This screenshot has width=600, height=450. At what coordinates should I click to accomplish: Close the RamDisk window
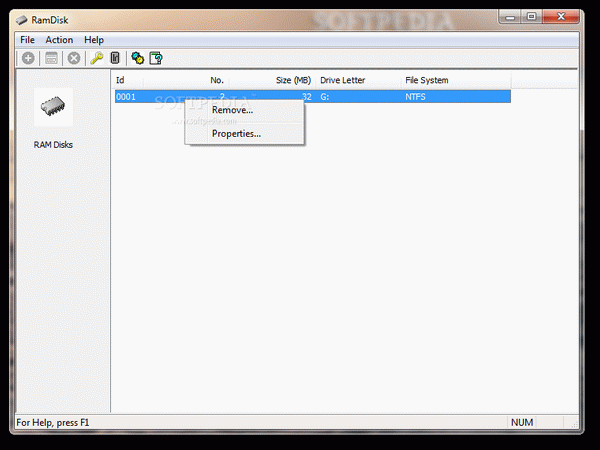click(561, 17)
